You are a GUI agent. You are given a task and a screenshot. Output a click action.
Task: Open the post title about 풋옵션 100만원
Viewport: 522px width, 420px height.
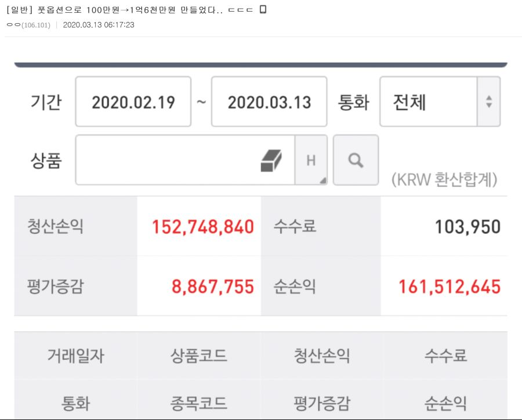129,10
